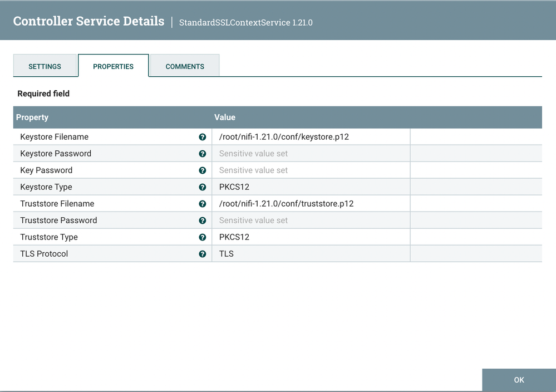The image size is (556, 392).
Task: Click help icon for Keystore Type
Action: [203, 187]
